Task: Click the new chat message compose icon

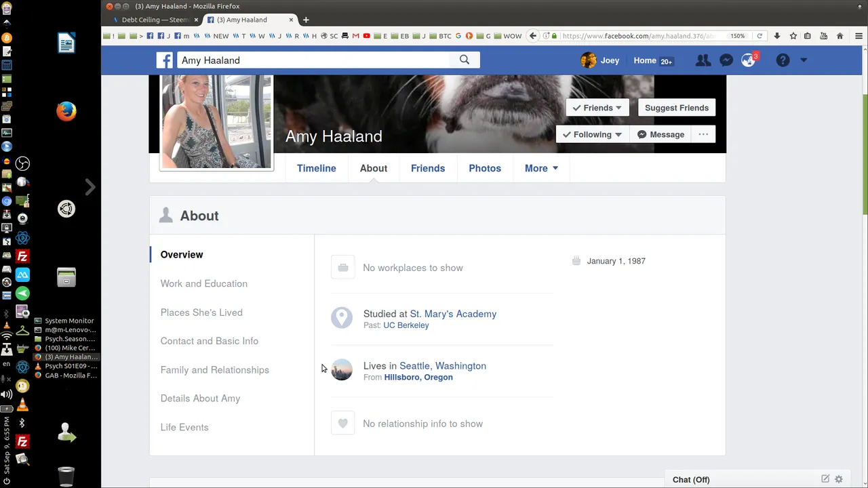Action: click(825, 479)
